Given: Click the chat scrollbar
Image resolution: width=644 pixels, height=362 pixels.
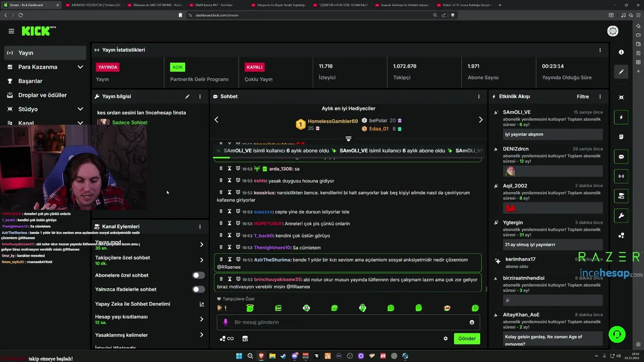Looking at the screenshot, I should click(x=486, y=289).
